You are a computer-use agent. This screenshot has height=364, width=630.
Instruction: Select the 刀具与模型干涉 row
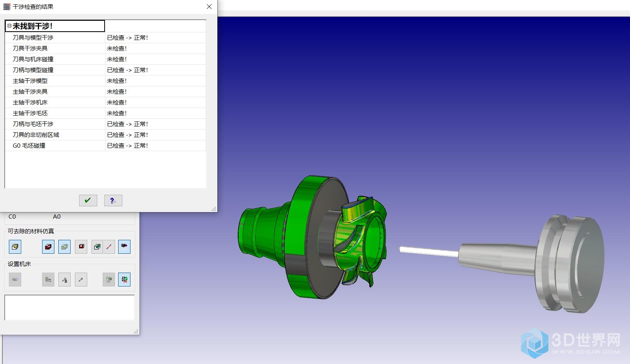pos(105,37)
